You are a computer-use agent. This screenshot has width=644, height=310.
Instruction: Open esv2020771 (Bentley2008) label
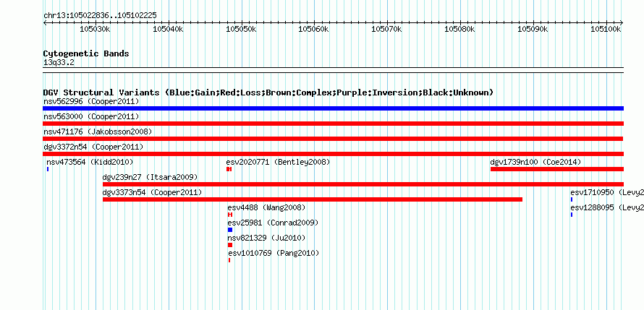pyautogui.click(x=278, y=162)
